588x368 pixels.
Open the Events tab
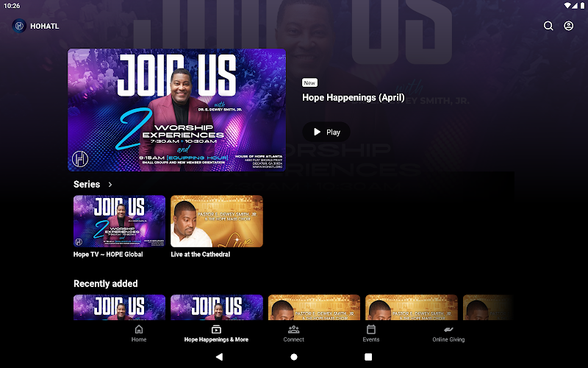[x=371, y=333]
